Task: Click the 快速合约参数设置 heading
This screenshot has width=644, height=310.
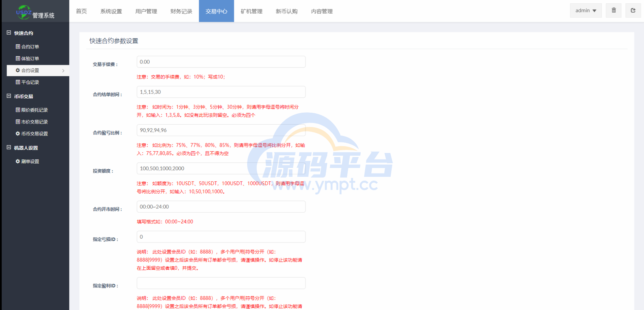Action: (x=114, y=41)
